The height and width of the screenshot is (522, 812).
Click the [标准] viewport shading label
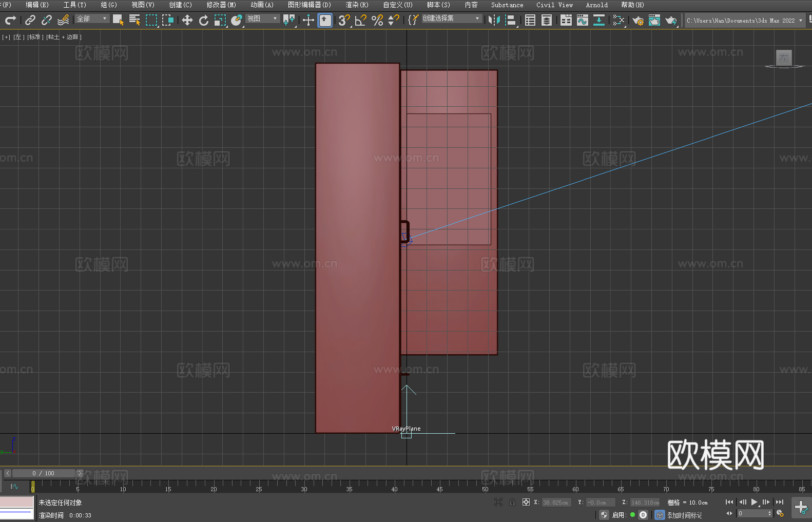(x=35, y=37)
